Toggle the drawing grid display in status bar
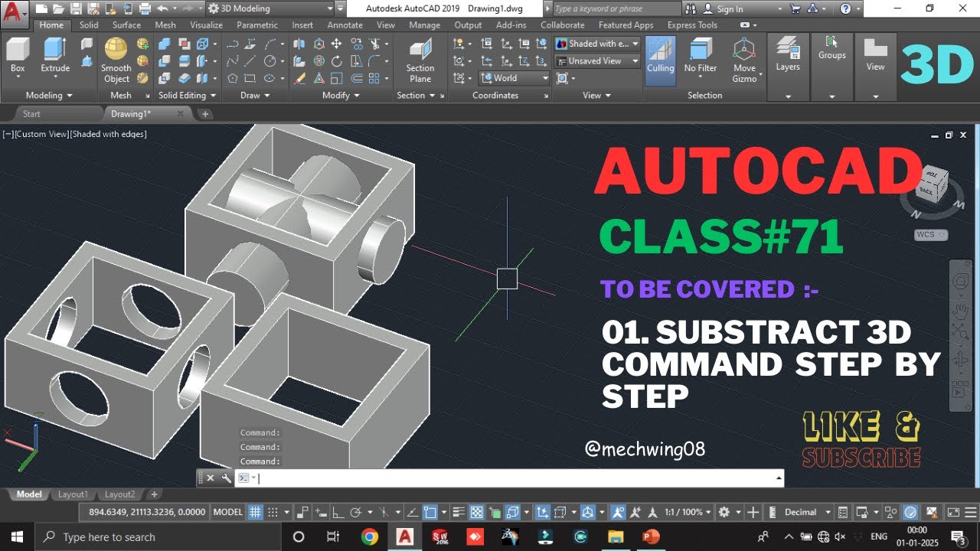Screen dimensions: 980x551 (256, 512)
